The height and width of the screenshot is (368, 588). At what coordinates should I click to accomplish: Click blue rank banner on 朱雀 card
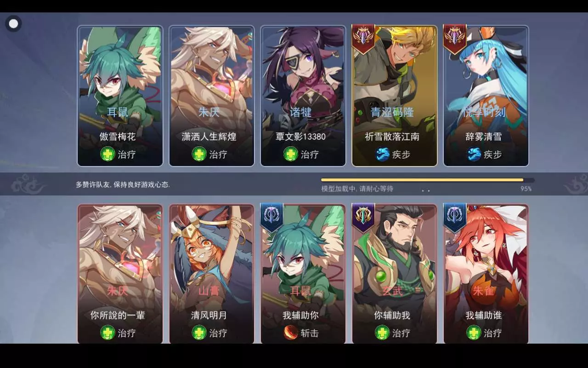pos(455,218)
